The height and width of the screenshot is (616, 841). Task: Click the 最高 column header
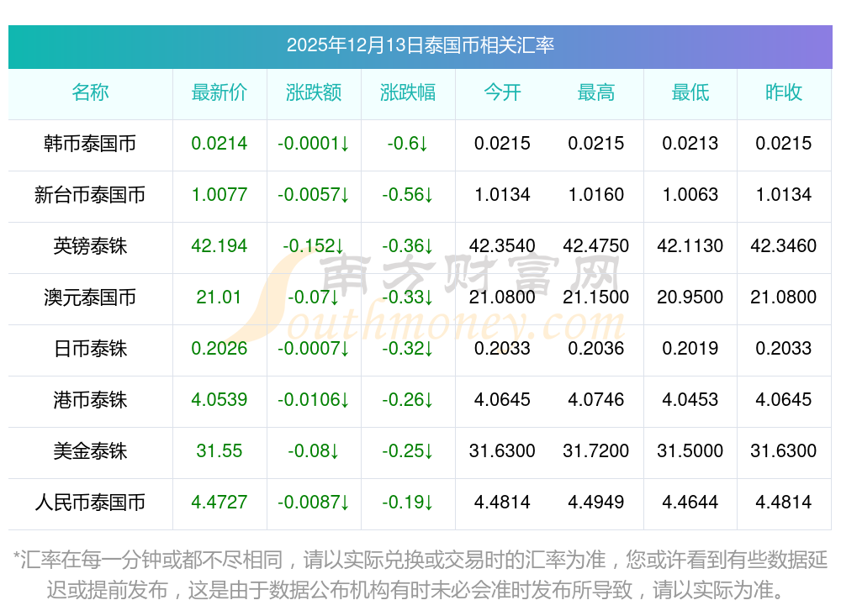pyautogui.click(x=596, y=92)
